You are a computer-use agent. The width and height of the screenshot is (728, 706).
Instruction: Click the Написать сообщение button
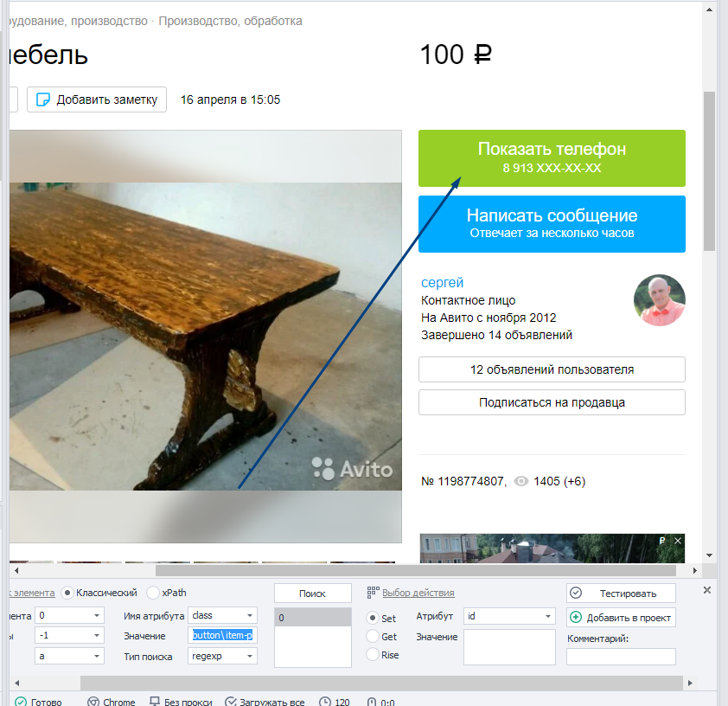552,223
